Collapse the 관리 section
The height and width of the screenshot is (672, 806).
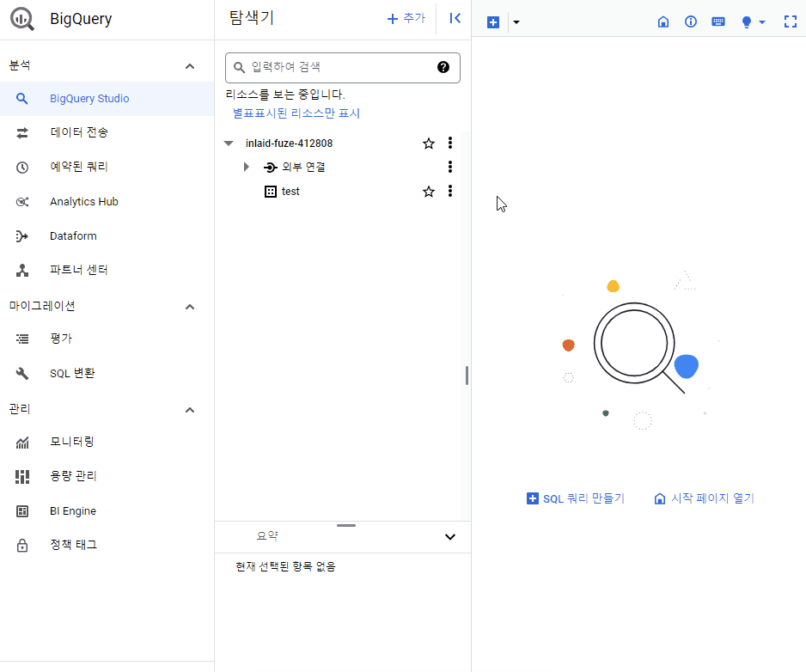click(x=190, y=409)
